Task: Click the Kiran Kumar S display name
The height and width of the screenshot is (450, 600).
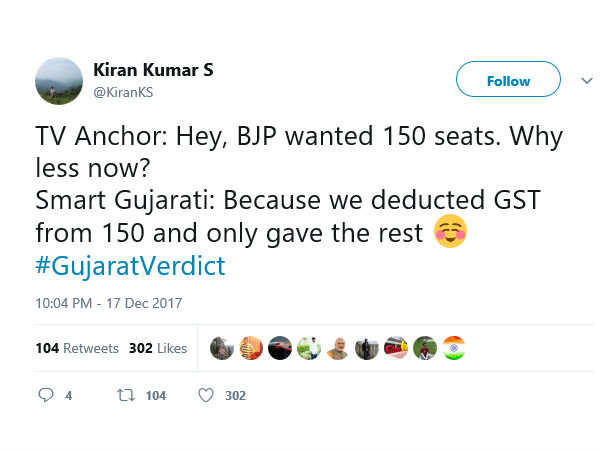Action: coord(153,70)
